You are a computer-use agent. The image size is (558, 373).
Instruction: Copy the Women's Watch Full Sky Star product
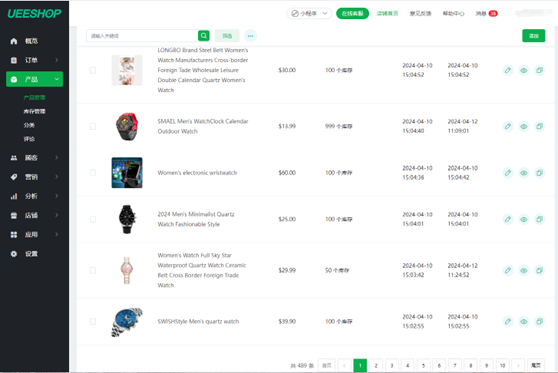coord(539,270)
